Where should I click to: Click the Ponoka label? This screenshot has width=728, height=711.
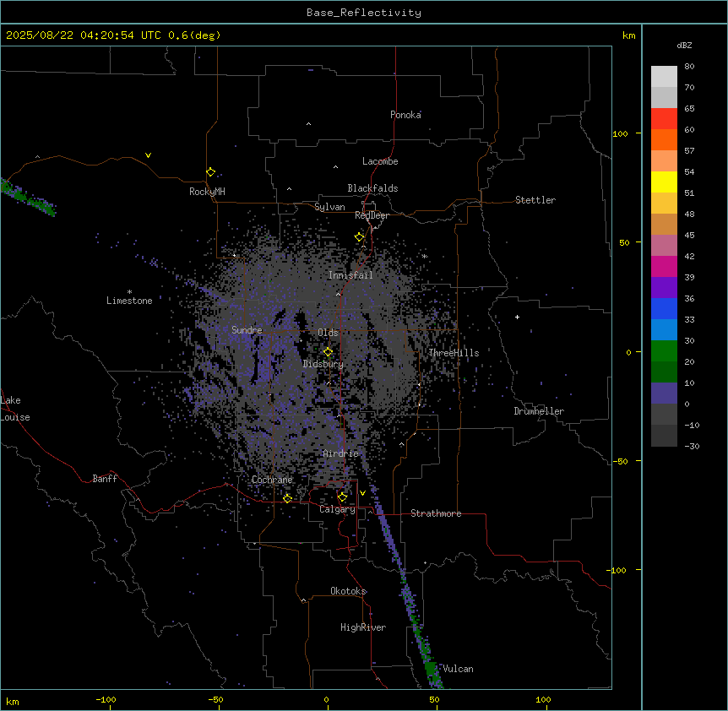click(405, 115)
